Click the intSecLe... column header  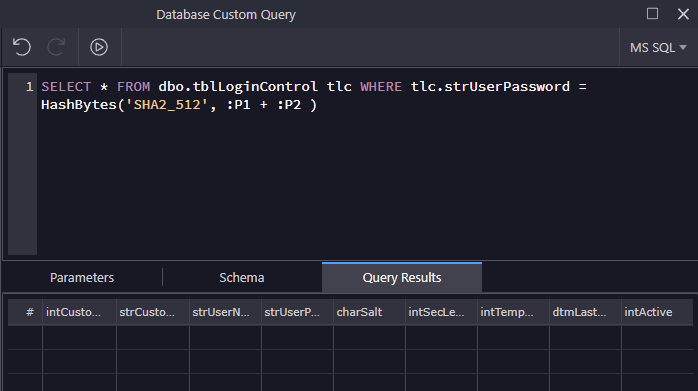coord(441,312)
